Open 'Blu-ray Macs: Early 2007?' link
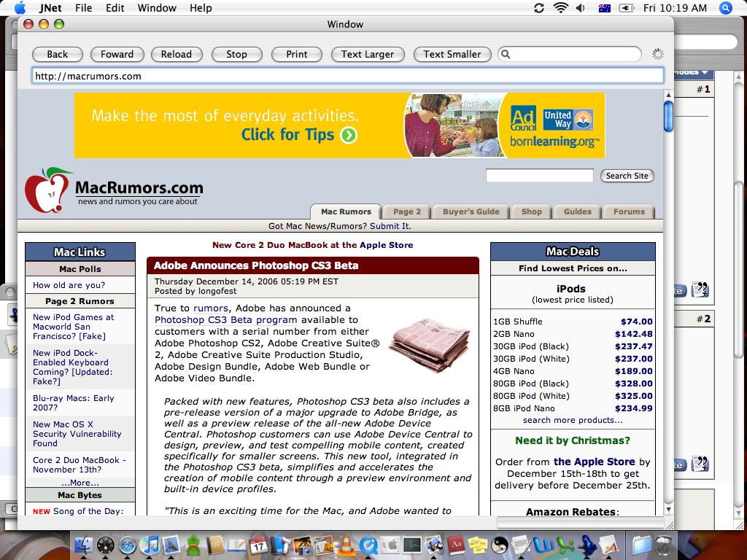 coord(74,402)
